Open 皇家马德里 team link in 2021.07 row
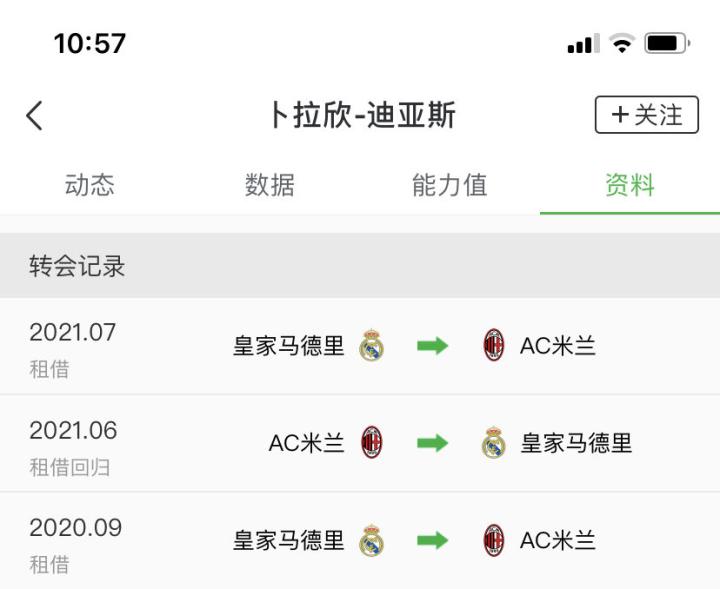This screenshot has width=720, height=589. click(289, 346)
